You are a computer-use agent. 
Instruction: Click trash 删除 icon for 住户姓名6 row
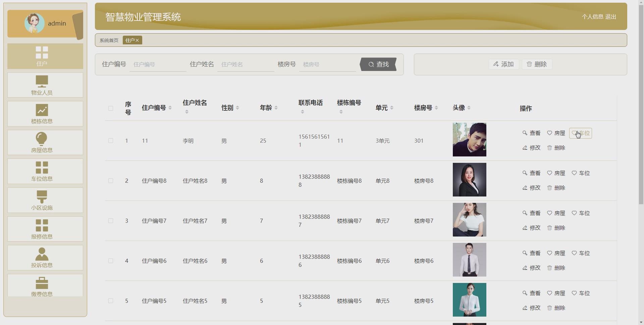pos(549,268)
